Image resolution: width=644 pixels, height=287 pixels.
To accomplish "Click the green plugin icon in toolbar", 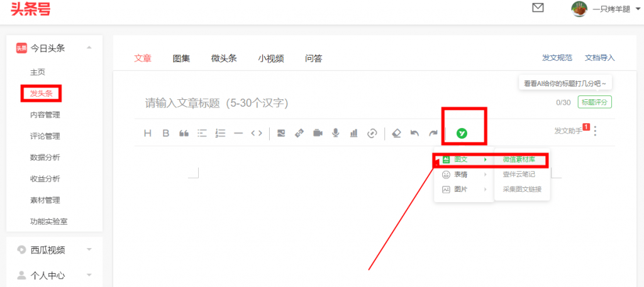I will [462, 133].
